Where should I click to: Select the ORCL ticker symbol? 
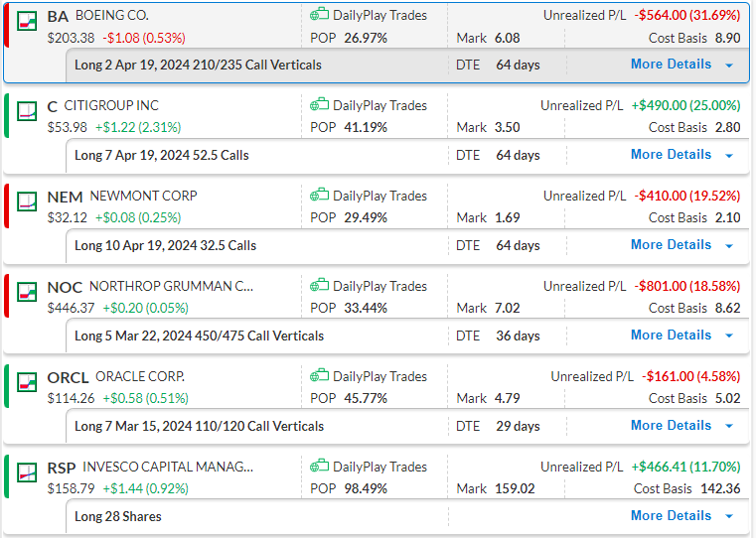point(68,377)
